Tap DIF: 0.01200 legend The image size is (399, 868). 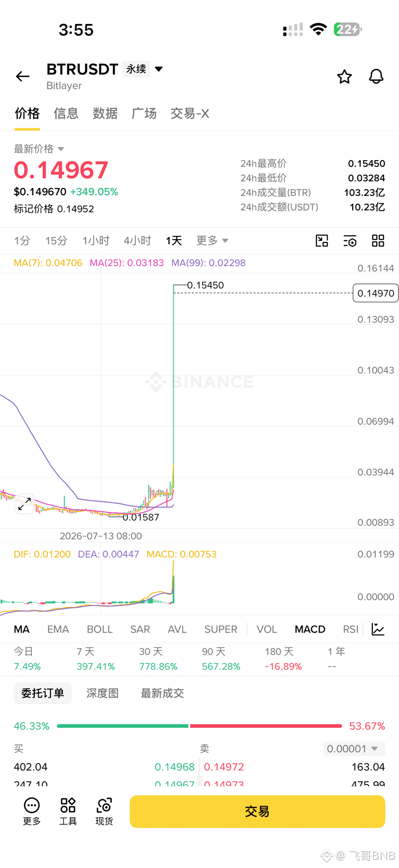42,554
